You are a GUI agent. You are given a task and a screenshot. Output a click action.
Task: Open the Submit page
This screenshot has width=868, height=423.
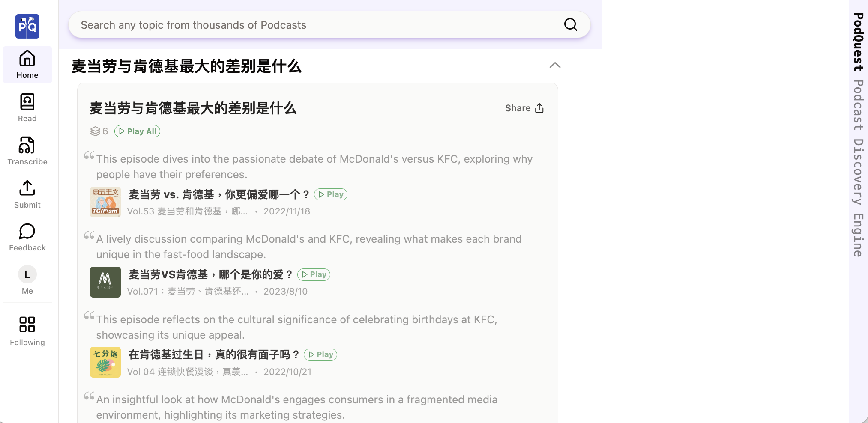pos(27,194)
